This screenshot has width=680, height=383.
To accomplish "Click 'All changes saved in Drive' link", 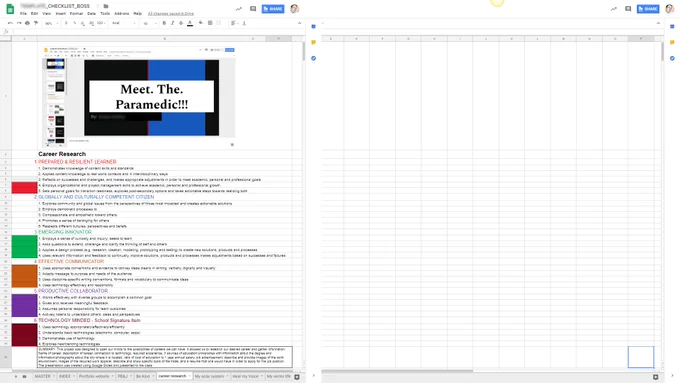I will coord(171,13).
